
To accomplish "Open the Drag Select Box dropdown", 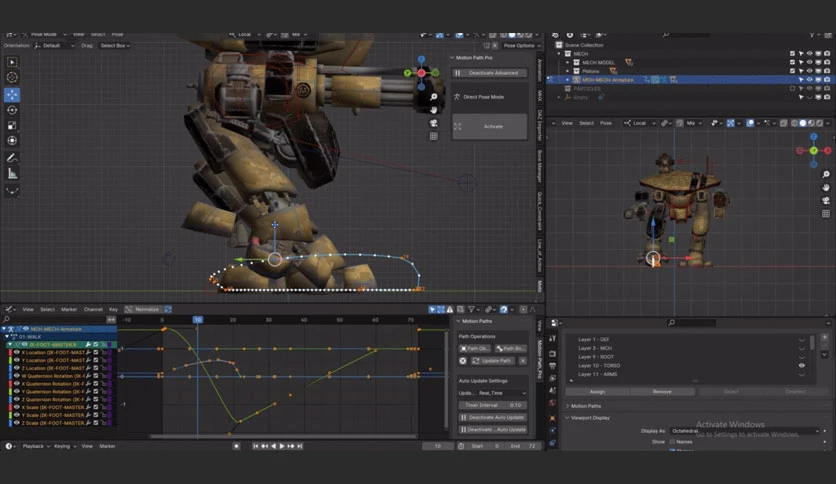I will point(115,46).
